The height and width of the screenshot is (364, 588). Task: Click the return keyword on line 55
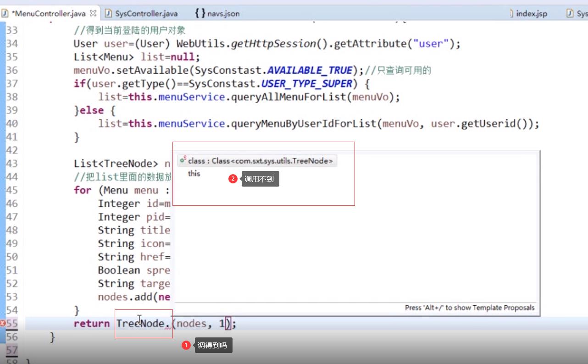click(92, 324)
